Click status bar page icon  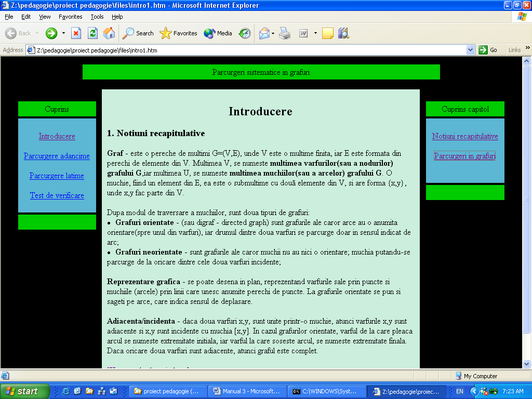point(5,376)
